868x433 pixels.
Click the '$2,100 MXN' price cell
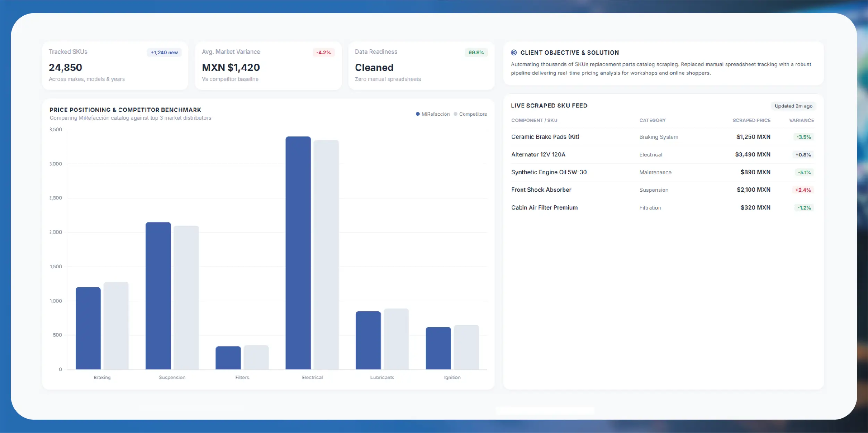753,190
